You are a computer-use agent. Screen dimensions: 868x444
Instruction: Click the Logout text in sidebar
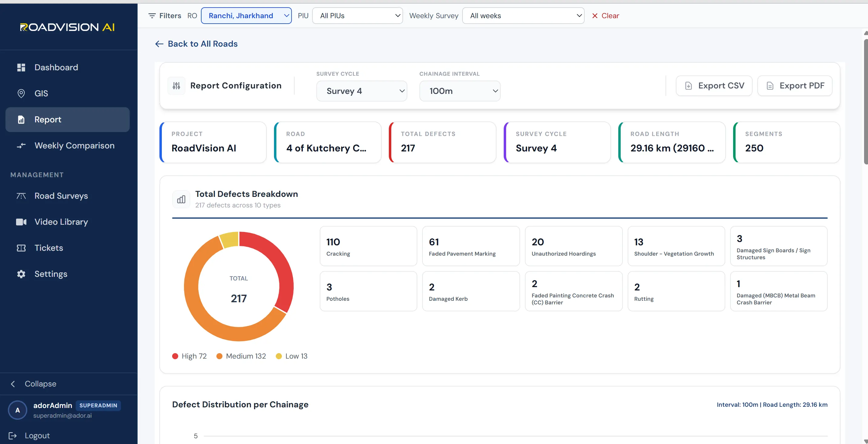[37, 436]
